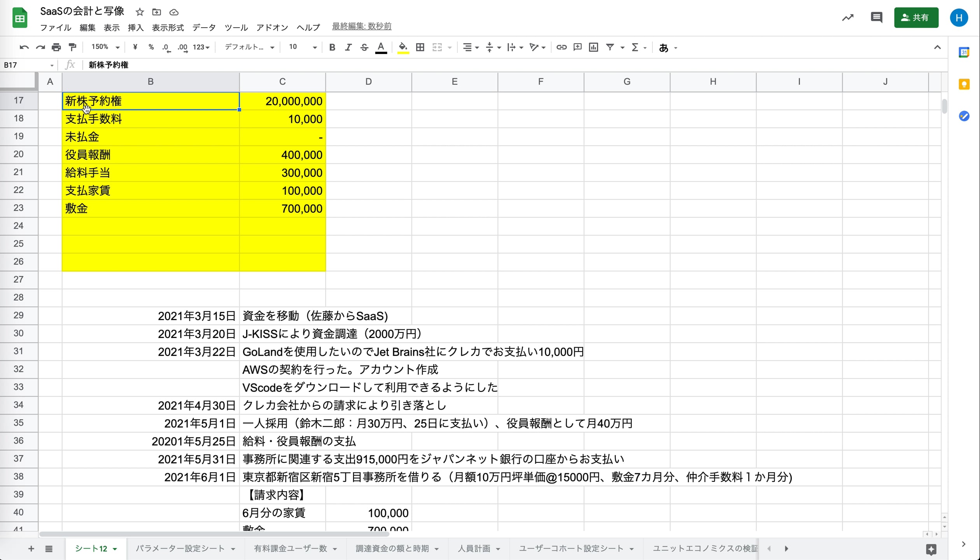Click the green 共有 share button
Screen dimensions: 980x560
[x=916, y=17]
